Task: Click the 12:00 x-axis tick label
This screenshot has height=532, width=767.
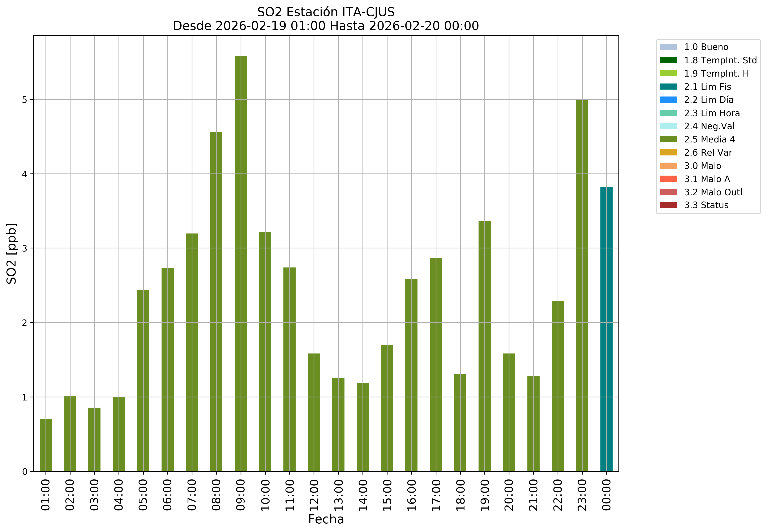Action: tap(314, 495)
